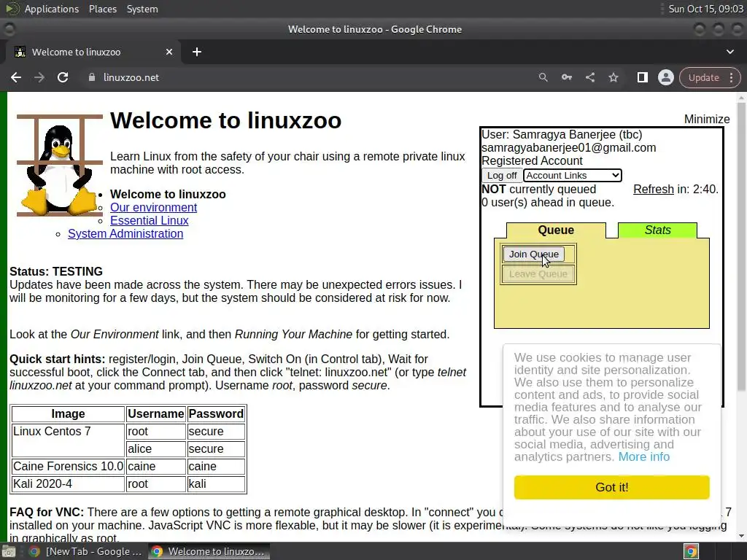Click the Log off button
The width and height of the screenshot is (747, 560).
point(502,175)
